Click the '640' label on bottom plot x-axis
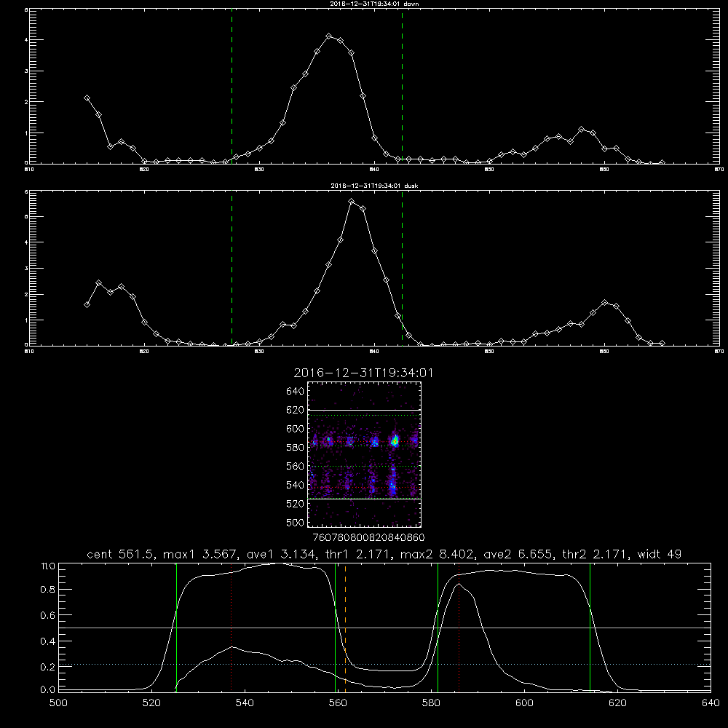The width and height of the screenshot is (728, 728). coord(711,703)
